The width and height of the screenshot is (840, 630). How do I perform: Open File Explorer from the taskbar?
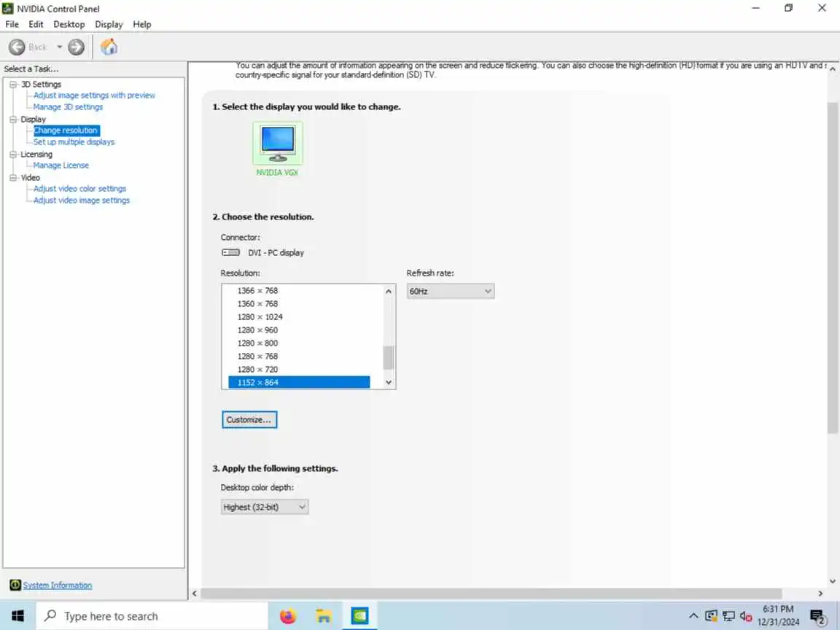[324, 616]
